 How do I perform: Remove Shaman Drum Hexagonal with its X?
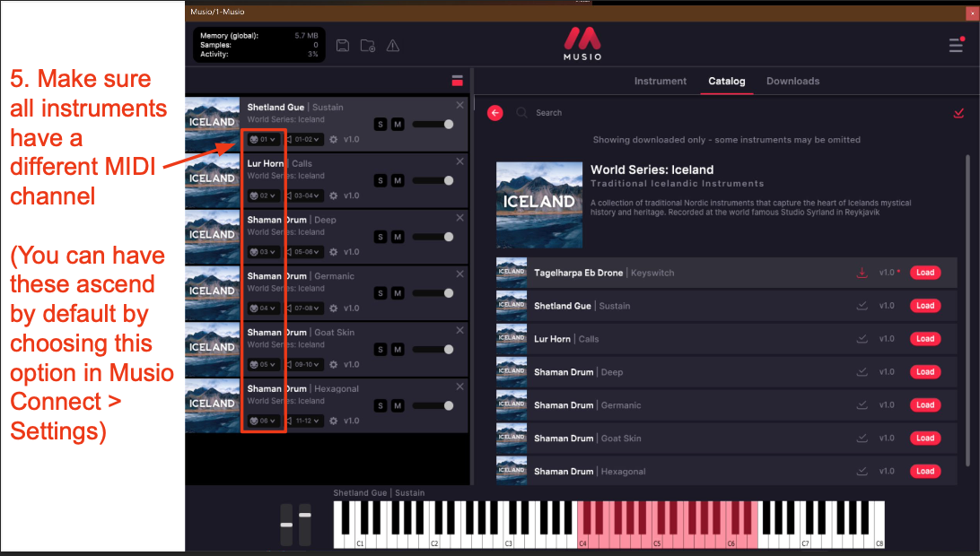coord(460,387)
